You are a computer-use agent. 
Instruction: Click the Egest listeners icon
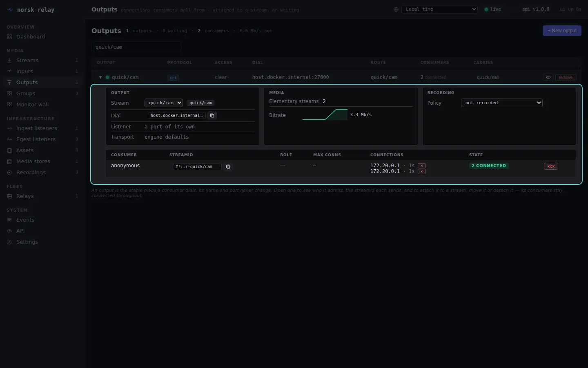pyautogui.click(x=9, y=139)
